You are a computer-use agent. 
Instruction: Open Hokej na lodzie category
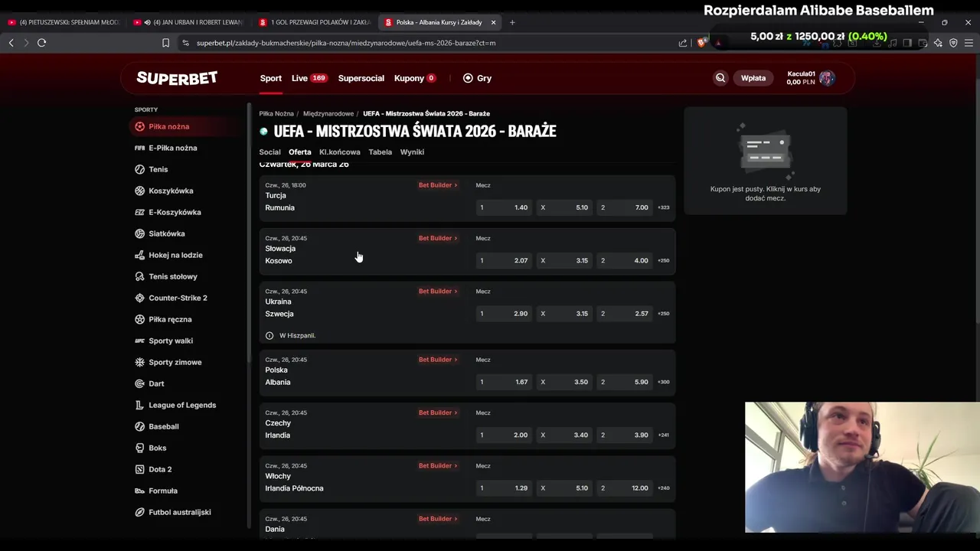tap(175, 255)
